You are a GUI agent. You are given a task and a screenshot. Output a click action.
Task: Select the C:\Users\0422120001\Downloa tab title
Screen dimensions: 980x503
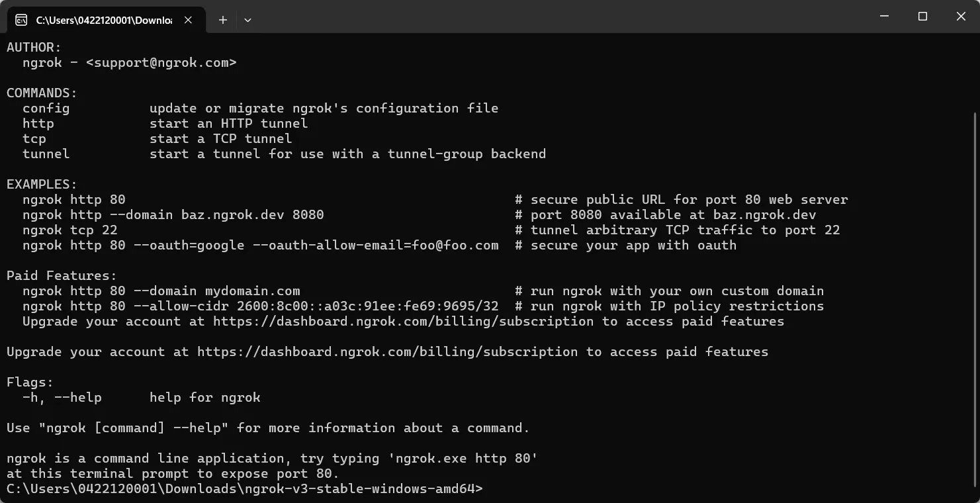tap(104, 20)
